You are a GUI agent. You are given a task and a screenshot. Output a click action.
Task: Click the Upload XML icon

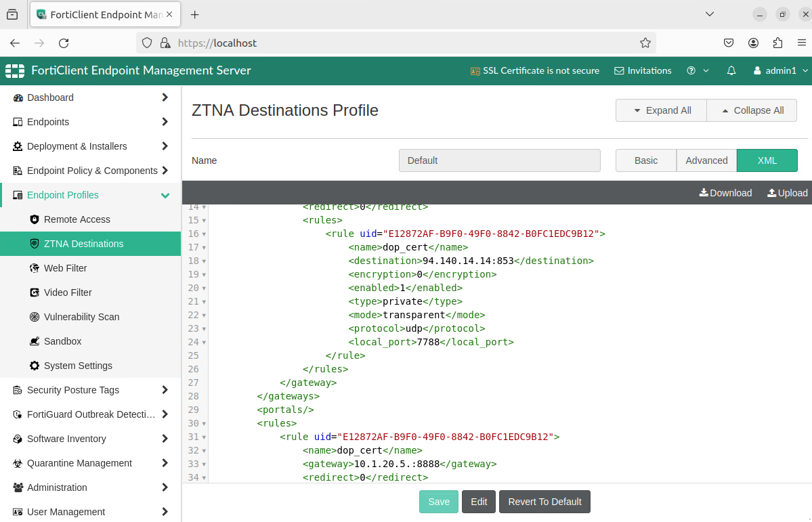click(x=771, y=193)
